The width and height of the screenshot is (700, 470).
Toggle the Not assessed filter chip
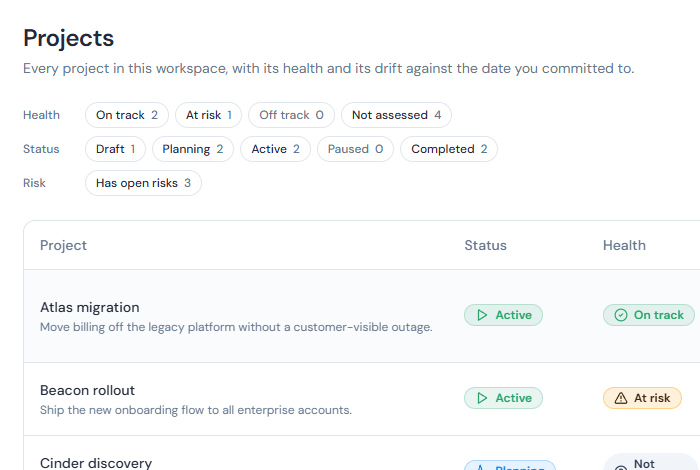396,115
